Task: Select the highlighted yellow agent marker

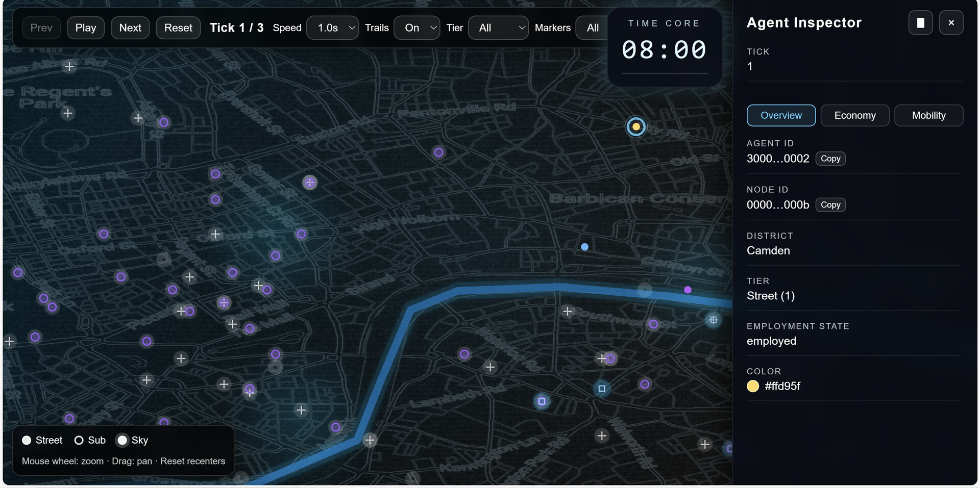Action: pyautogui.click(x=636, y=126)
